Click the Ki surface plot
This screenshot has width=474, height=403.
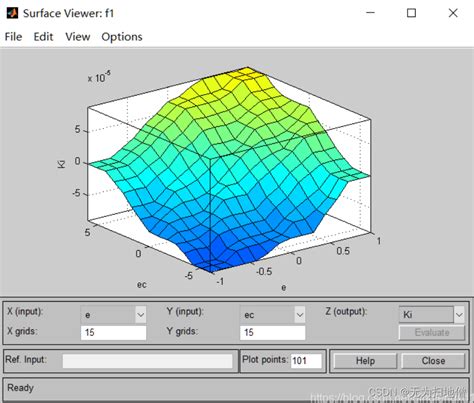(x=229, y=170)
